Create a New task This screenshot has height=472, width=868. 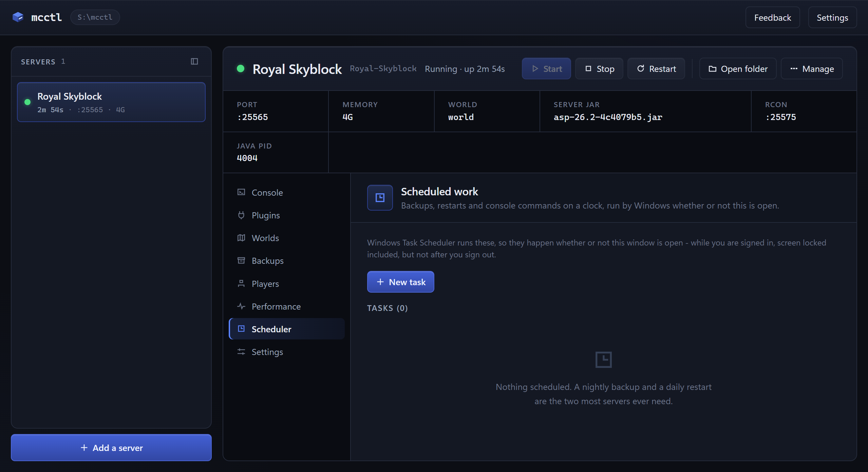tap(401, 282)
